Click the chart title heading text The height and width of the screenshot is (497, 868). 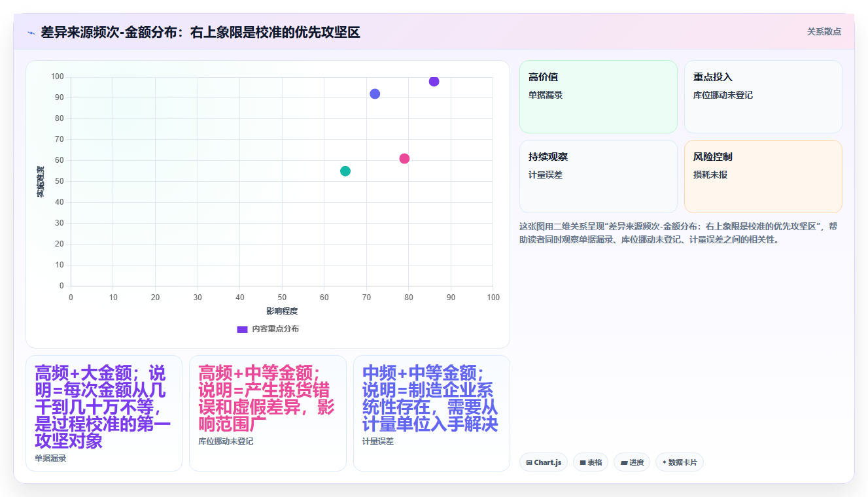(200, 32)
